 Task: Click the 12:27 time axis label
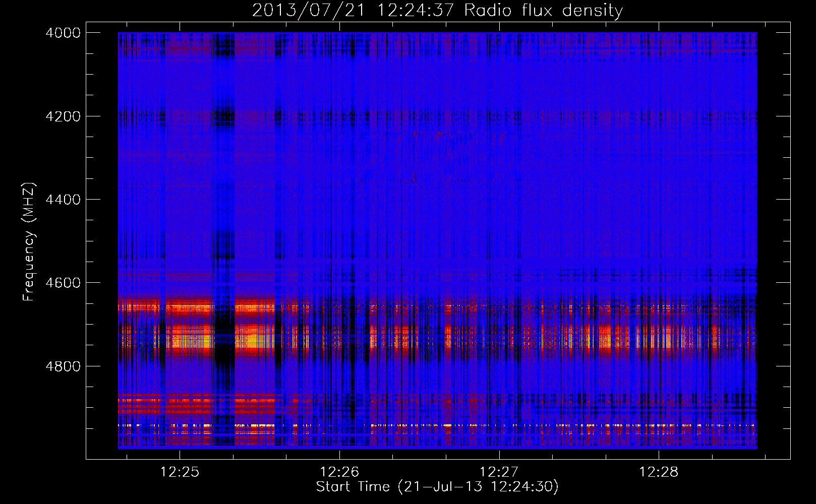499,472
